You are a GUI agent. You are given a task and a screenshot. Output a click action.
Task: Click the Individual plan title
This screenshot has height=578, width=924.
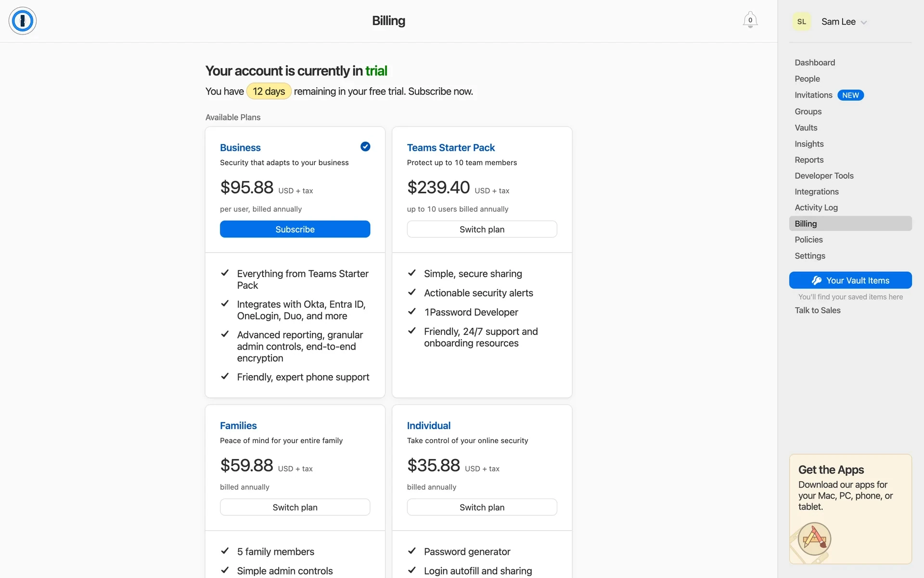(429, 426)
